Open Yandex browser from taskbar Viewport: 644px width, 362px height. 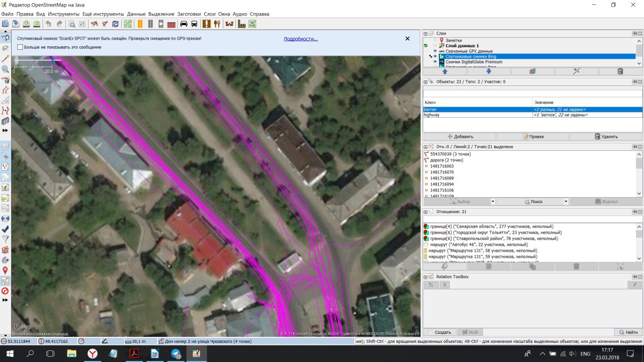pyautogui.click(x=93, y=354)
